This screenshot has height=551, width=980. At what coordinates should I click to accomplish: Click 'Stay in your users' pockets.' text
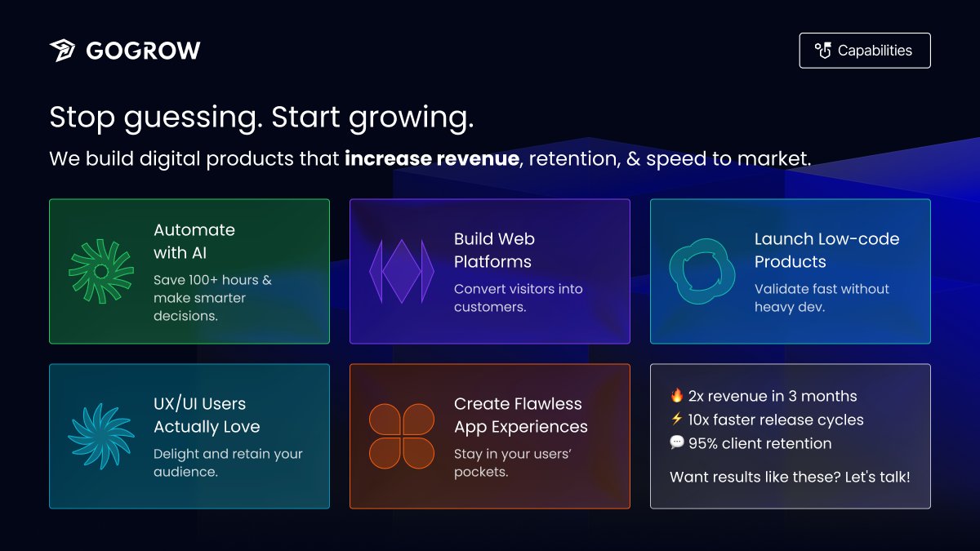pyautogui.click(x=513, y=463)
